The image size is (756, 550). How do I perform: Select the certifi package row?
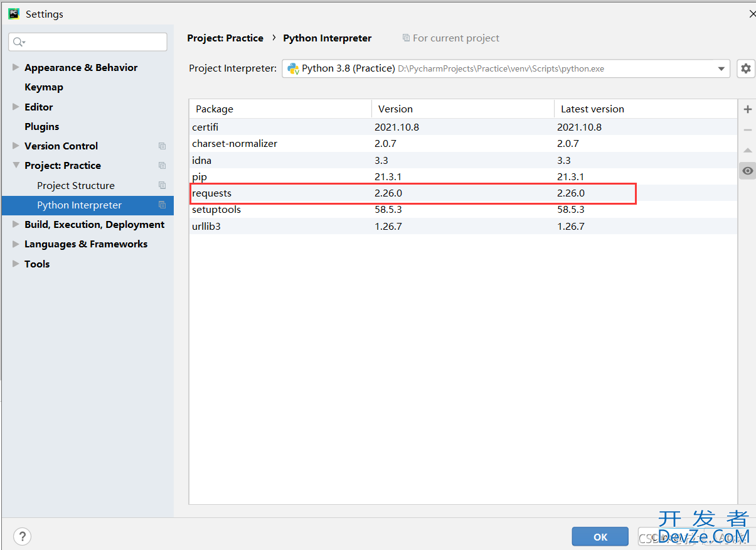(463, 127)
